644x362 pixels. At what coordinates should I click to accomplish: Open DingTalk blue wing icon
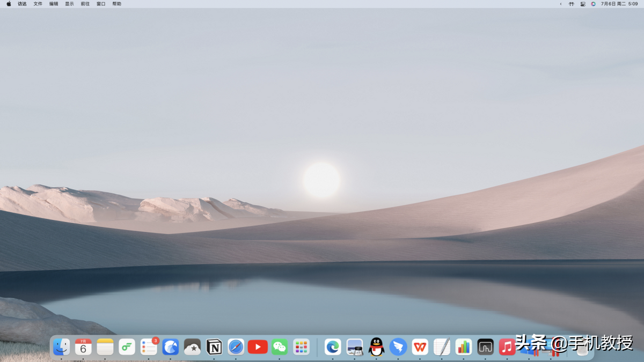tap(398, 347)
